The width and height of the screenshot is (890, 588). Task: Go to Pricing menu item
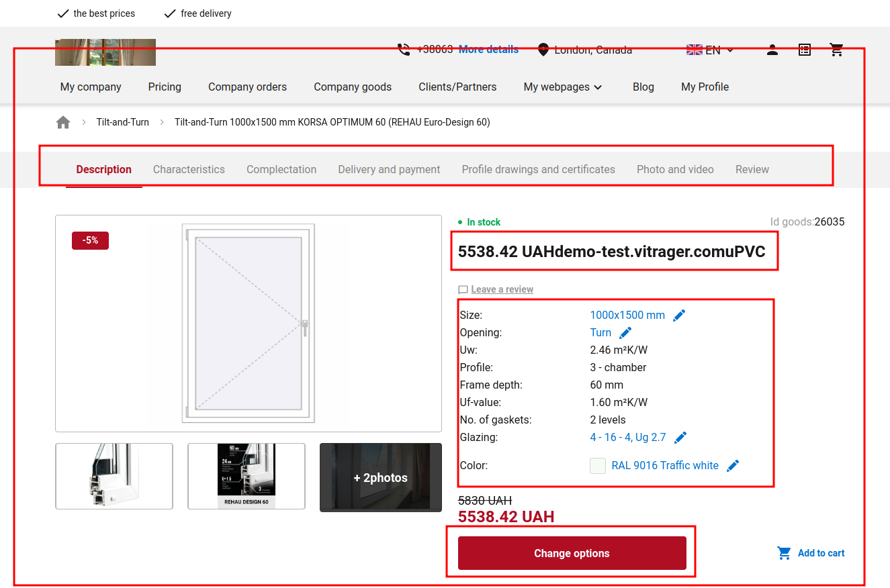[165, 87]
